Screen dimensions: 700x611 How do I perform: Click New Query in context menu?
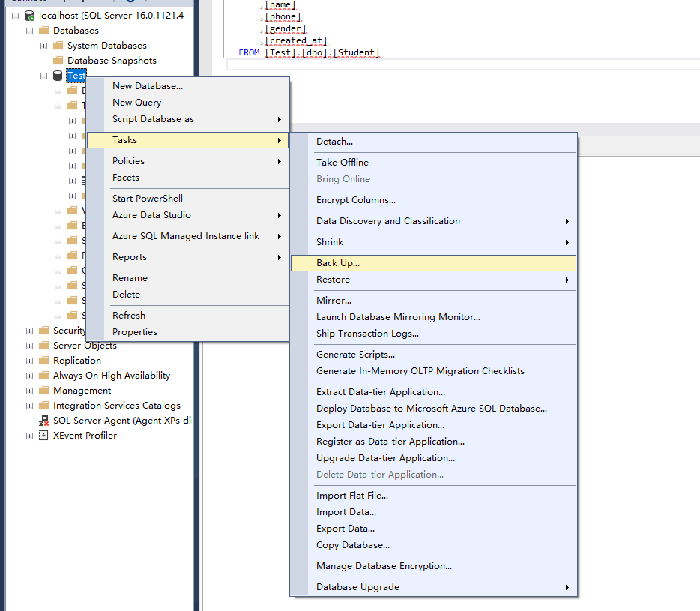click(136, 103)
